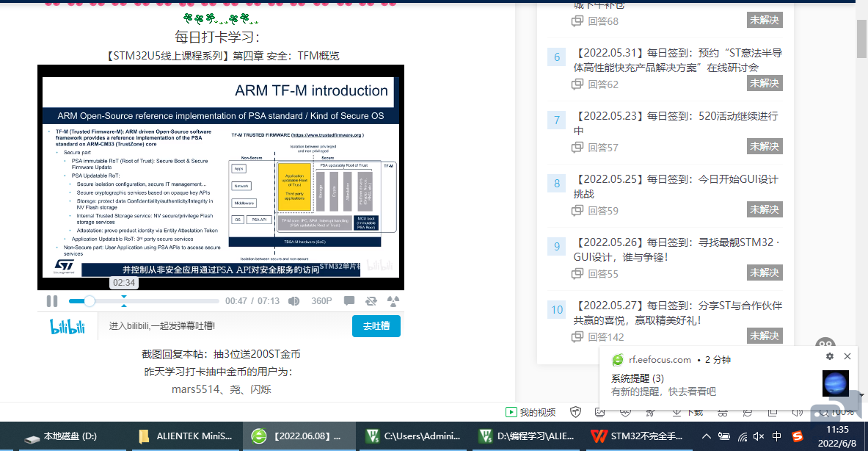Click reply icon next to 回答57
This screenshot has height=451, width=868.
click(577, 148)
